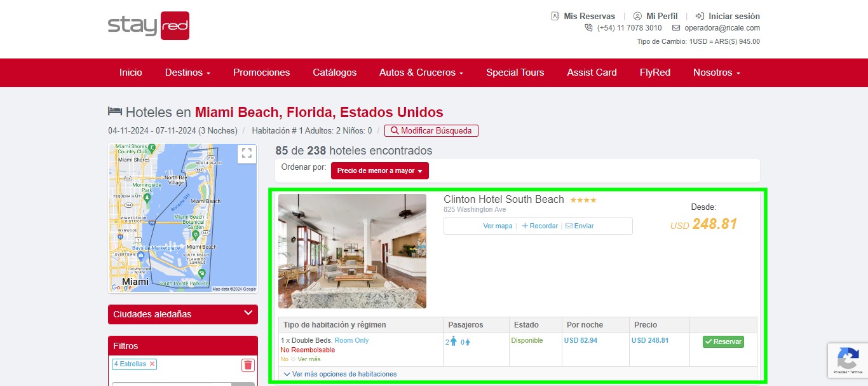Open the Clinton Hotel lobby photo
This screenshot has width=868, height=386.
tap(352, 251)
